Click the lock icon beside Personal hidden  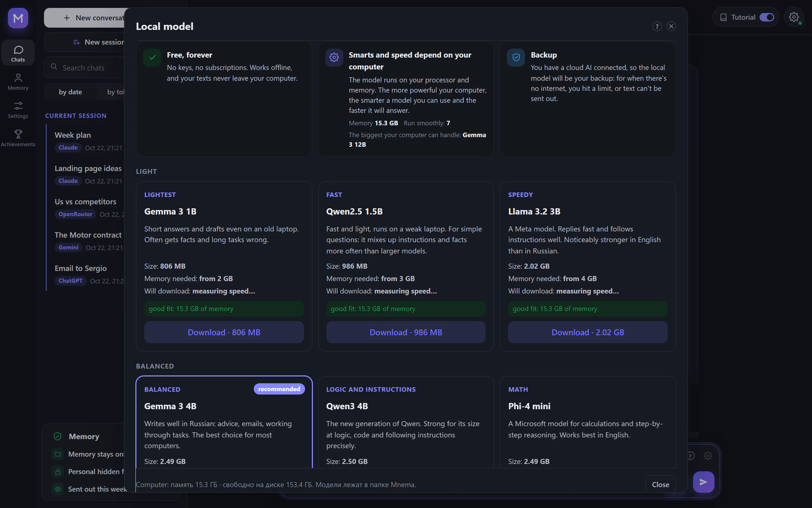(58, 472)
